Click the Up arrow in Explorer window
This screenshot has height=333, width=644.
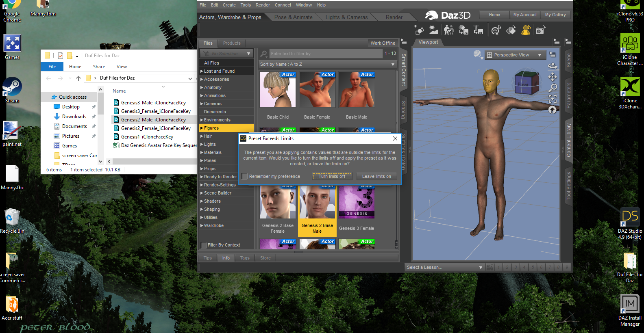pyautogui.click(x=78, y=78)
